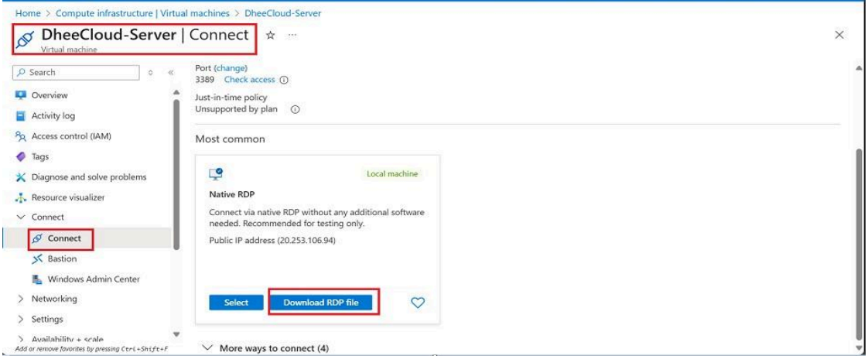868x356 pixels.
Task: Collapse the sidebar with double chevron icon
Action: coord(164,73)
